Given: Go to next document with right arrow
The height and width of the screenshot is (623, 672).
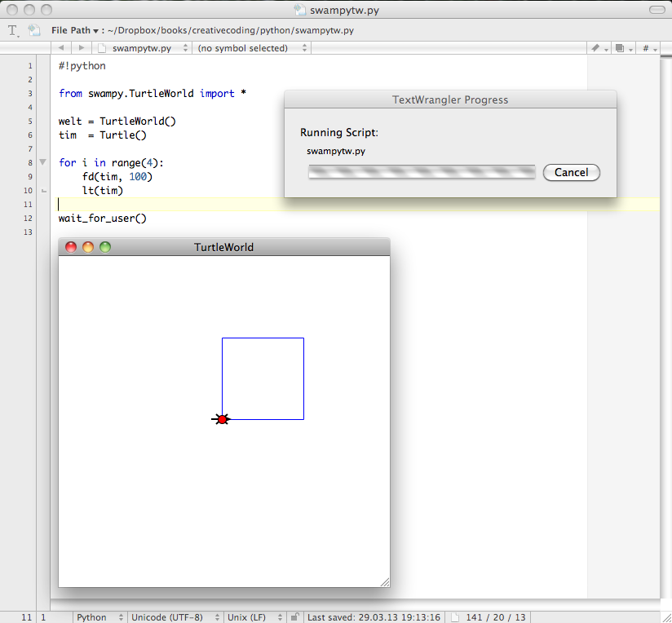Looking at the screenshot, I should (x=82, y=48).
